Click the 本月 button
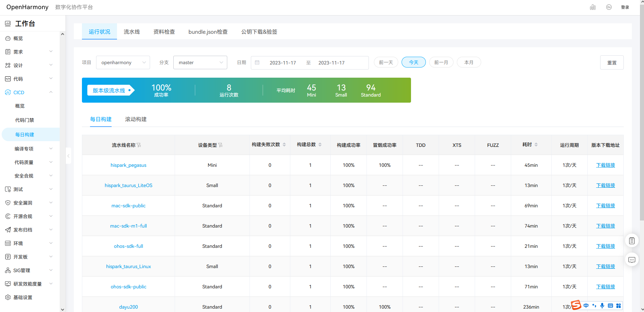The width and height of the screenshot is (644, 312). [x=469, y=62]
